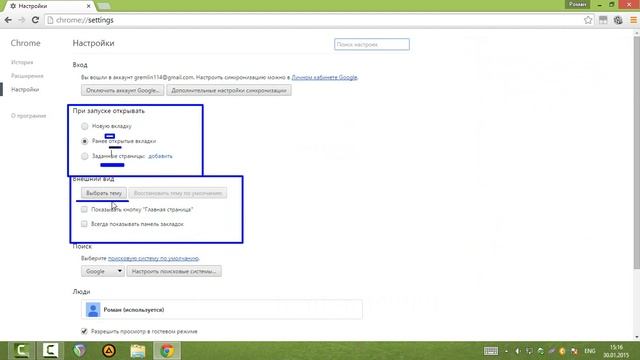Viewport: 640px width, 360px height.
Task: Click the page vertical scrollbar
Action: coord(637,153)
